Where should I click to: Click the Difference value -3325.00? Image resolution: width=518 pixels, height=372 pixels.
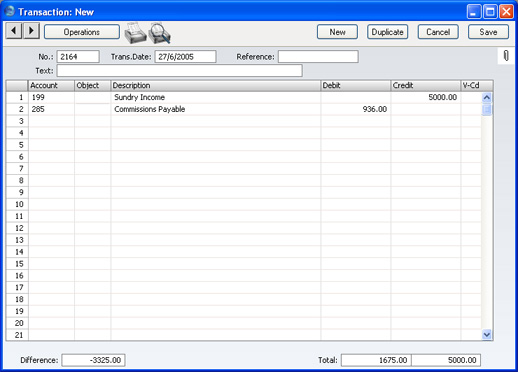pos(93,360)
